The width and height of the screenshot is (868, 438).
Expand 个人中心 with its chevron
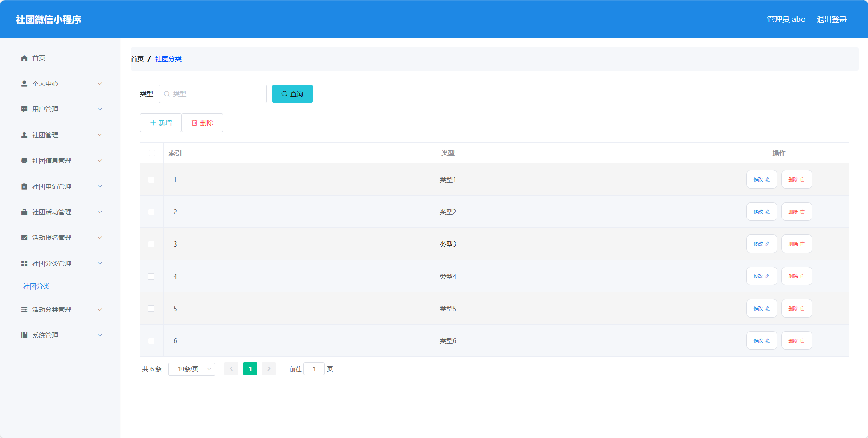click(100, 84)
